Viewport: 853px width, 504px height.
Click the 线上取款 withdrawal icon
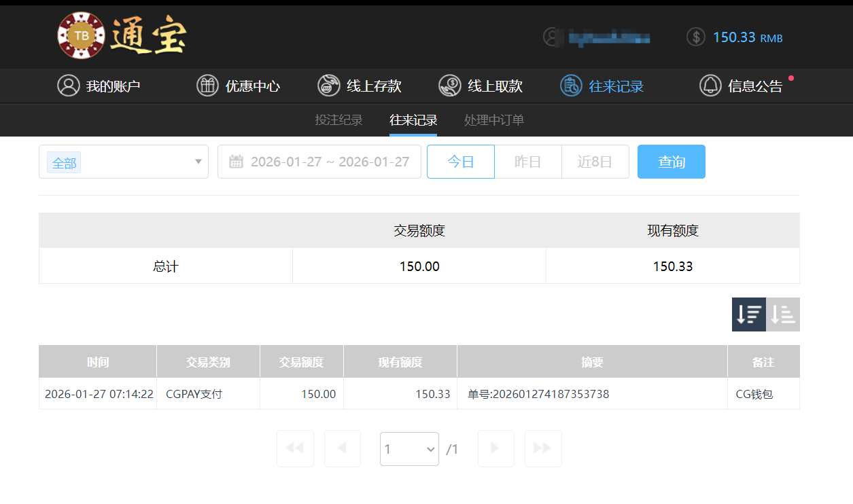pyautogui.click(x=449, y=86)
